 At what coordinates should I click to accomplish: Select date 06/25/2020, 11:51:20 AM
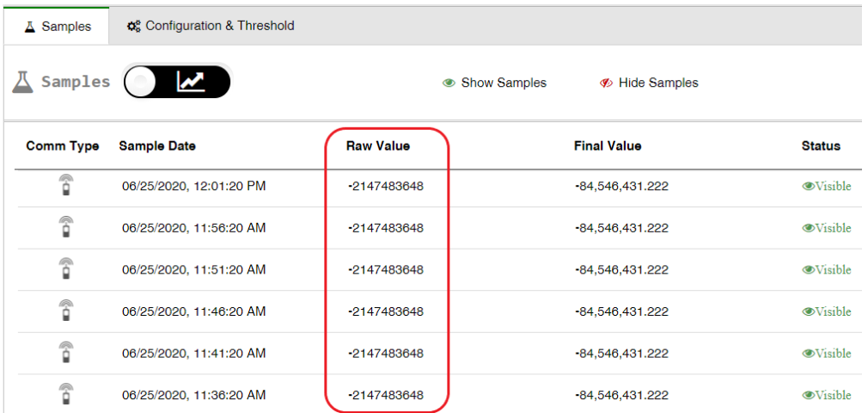(193, 269)
